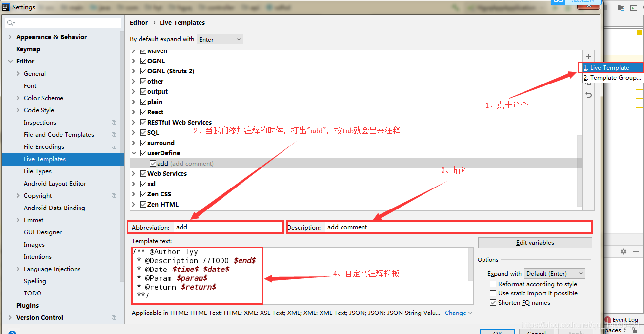
Task: Click the revert arrow icon beside template list
Action: [x=589, y=95]
